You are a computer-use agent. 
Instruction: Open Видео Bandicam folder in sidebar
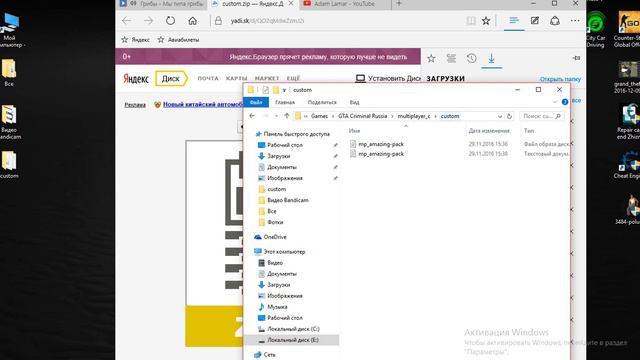[287, 200]
